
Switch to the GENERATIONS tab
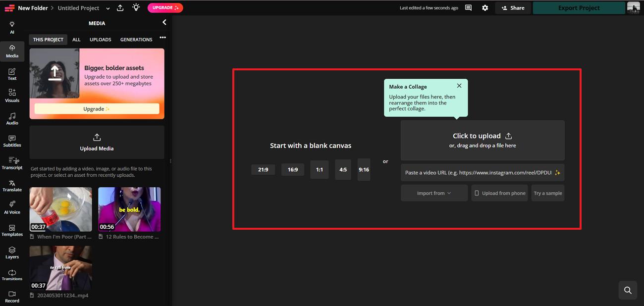click(x=136, y=39)
